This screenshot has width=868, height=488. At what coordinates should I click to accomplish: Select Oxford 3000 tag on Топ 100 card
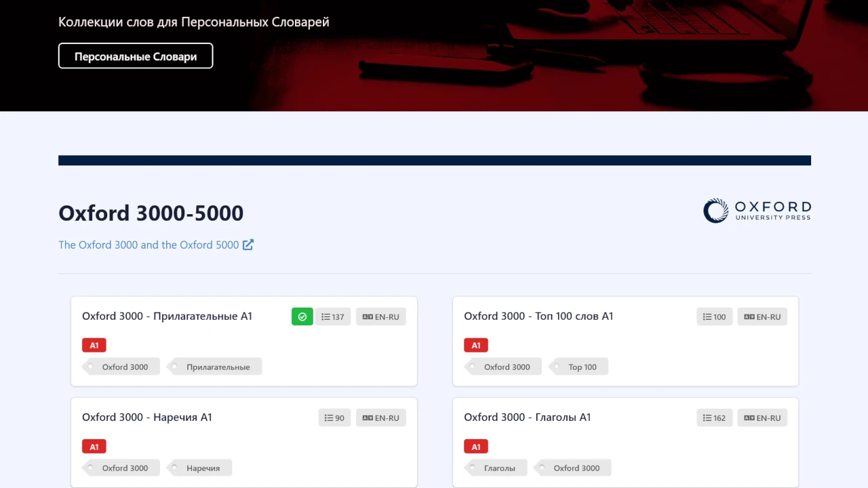pos(502,367)
